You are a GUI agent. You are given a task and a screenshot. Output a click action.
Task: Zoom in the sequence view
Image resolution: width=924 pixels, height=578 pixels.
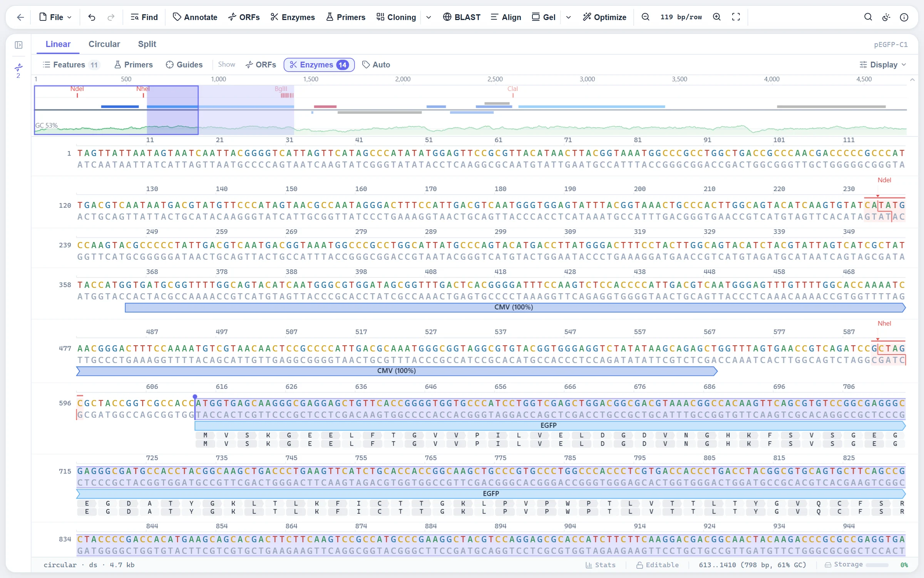point(717,17)
